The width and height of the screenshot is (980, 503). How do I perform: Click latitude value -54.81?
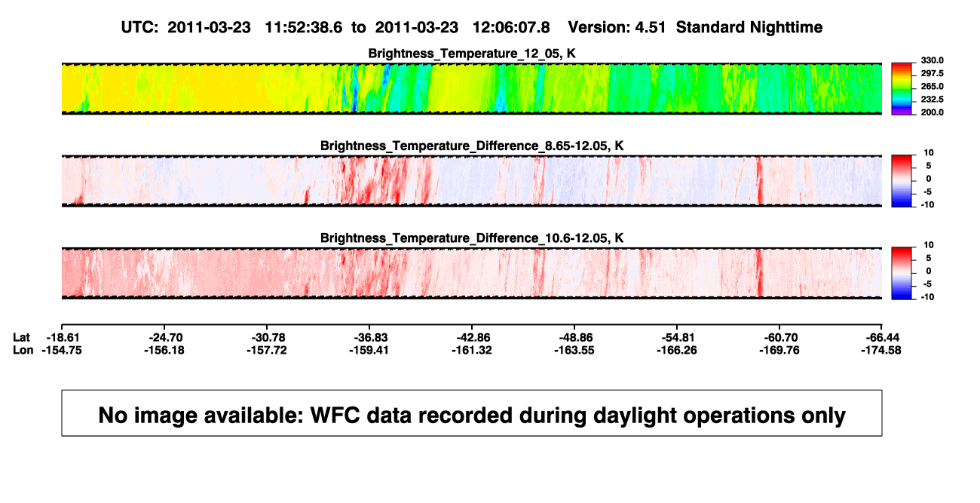(677, 336)
